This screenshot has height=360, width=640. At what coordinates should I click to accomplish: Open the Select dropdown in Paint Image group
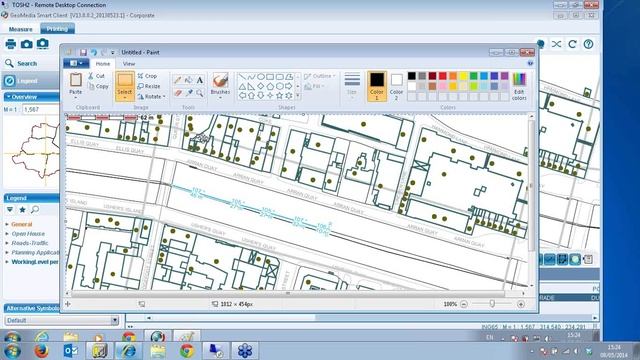(124, 98)
